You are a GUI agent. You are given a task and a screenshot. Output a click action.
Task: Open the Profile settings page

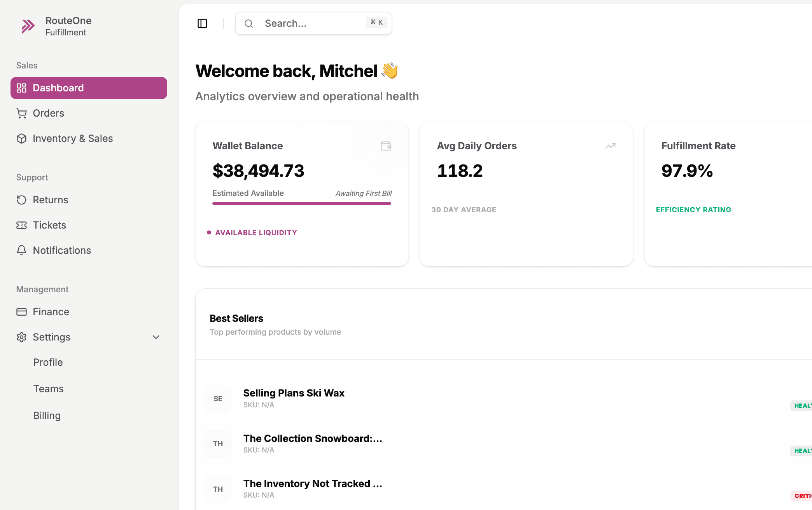coord(48,362)
